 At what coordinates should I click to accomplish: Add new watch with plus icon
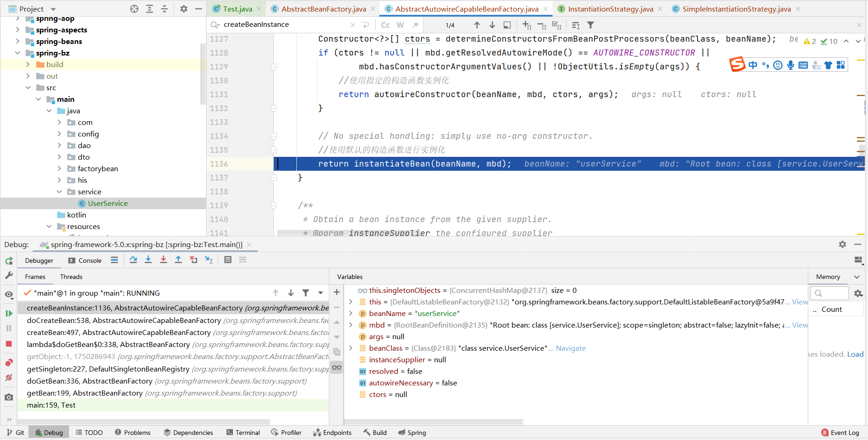(337, 292)
